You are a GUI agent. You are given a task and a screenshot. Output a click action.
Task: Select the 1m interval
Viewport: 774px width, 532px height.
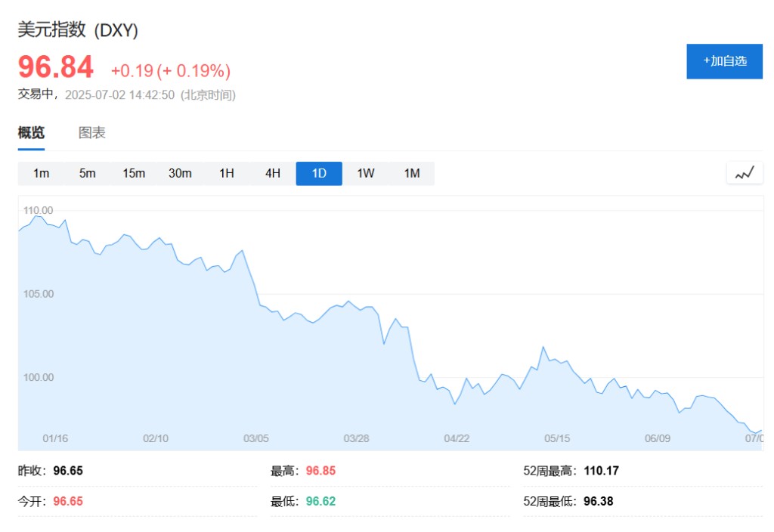coord(41,173)
